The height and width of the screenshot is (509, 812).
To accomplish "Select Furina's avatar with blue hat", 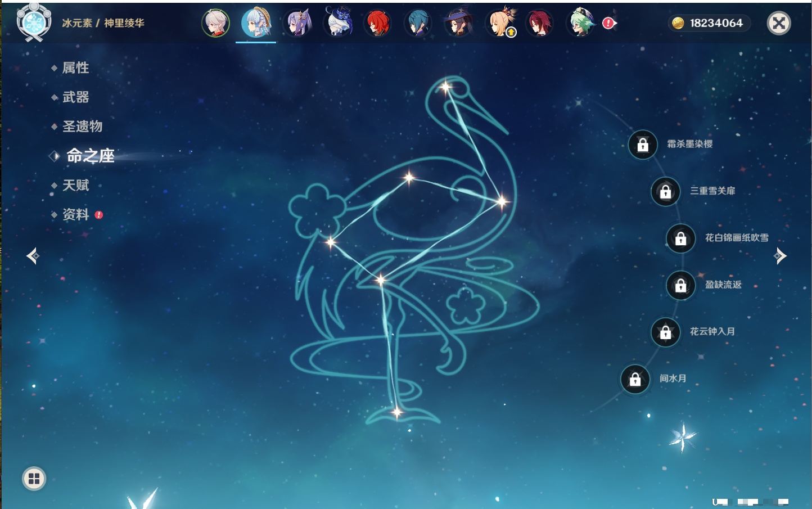I will (338, 23).
